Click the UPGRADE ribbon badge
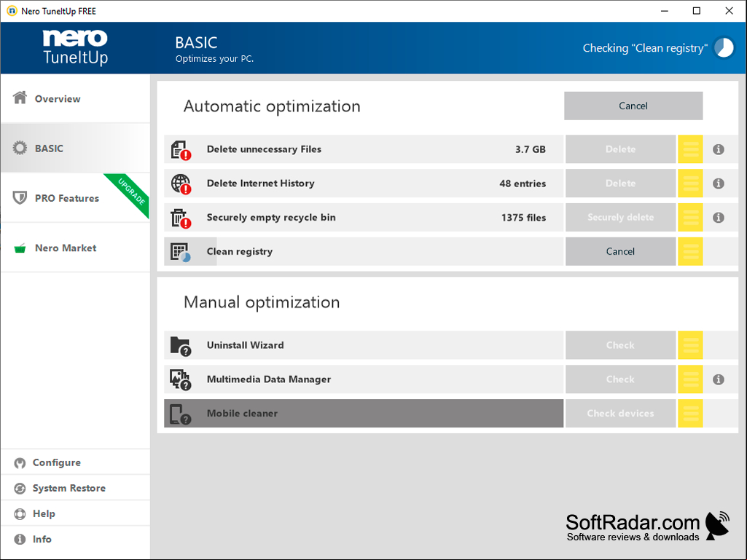 click(x=130, y=192)
